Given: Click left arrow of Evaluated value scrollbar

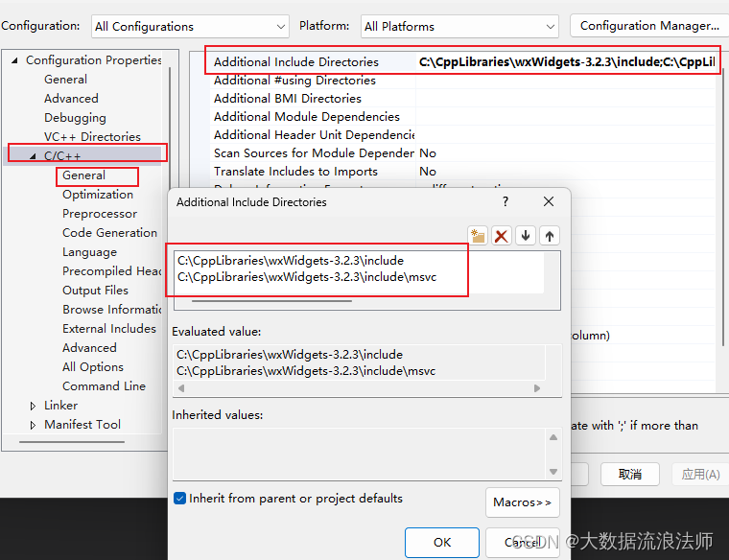Looking at the screenshot, I should pos(181,388).
